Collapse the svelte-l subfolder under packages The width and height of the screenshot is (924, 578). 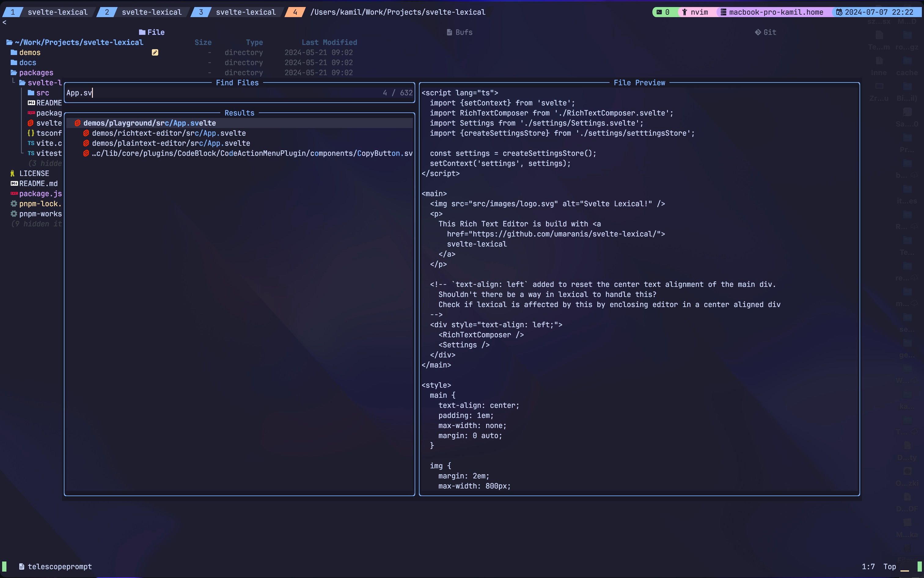coord(41,83)
